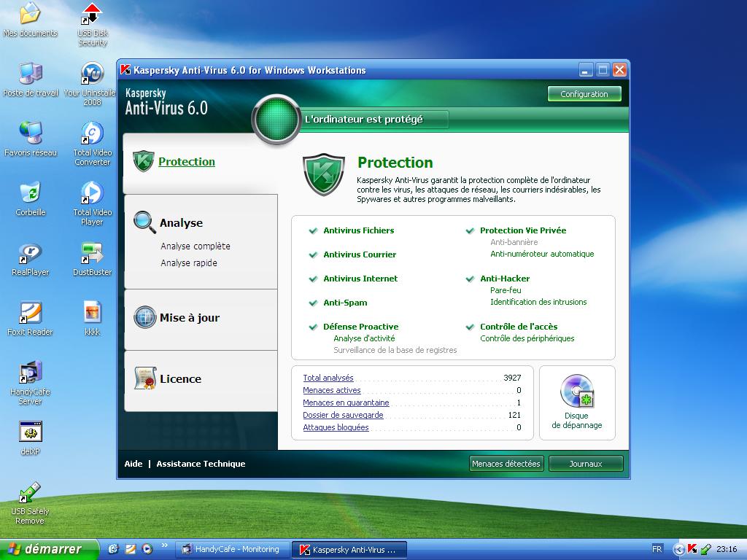
Task: Open Contrôle des périphériques item
Action: point(527,338)
